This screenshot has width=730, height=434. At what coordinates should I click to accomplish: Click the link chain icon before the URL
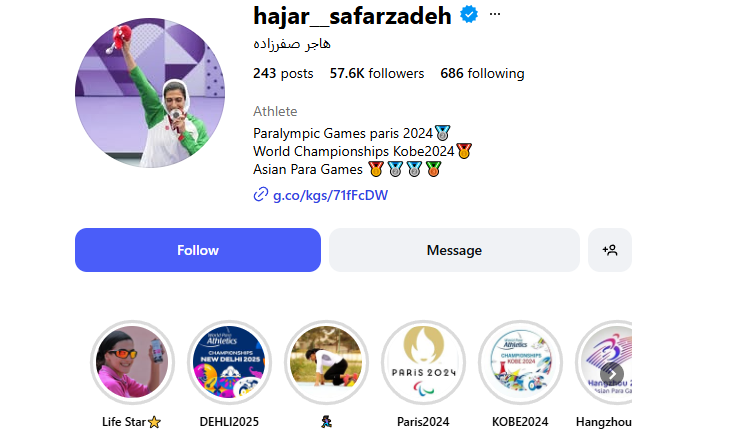pyautogui.click(x=261, y=195)
